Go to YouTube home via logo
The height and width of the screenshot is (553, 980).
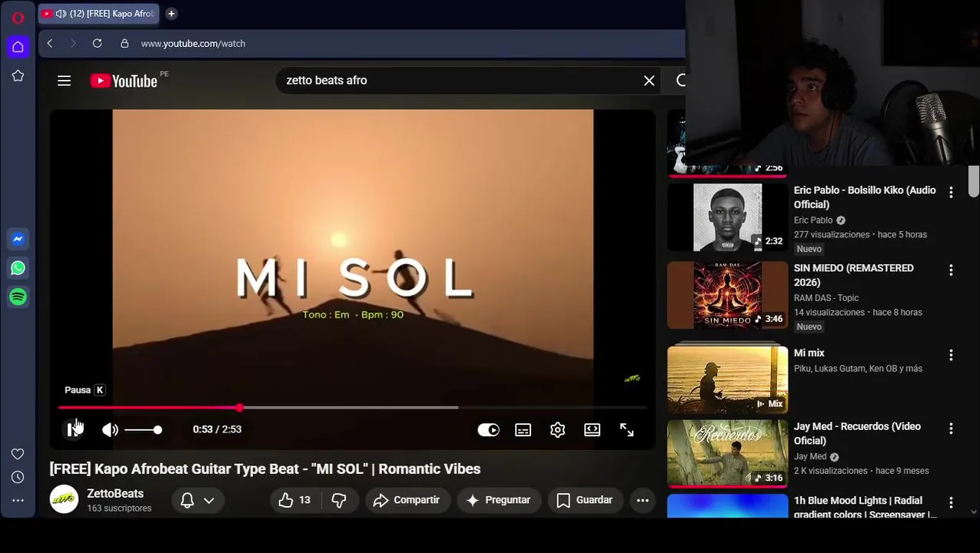click(x=125, y=81)
